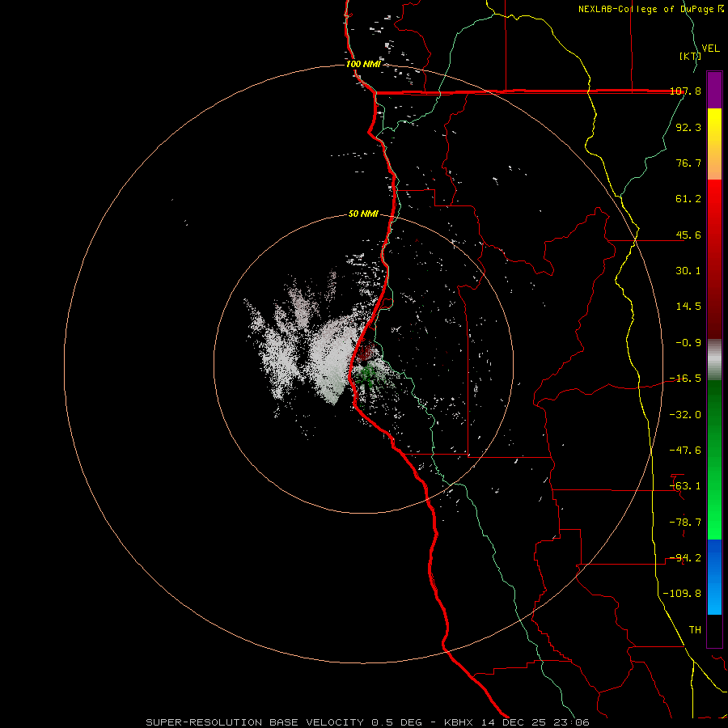The height and width of the screenshot is (728, 728).
Task: Click the 92.3 scale value
Action: (688, 127)
